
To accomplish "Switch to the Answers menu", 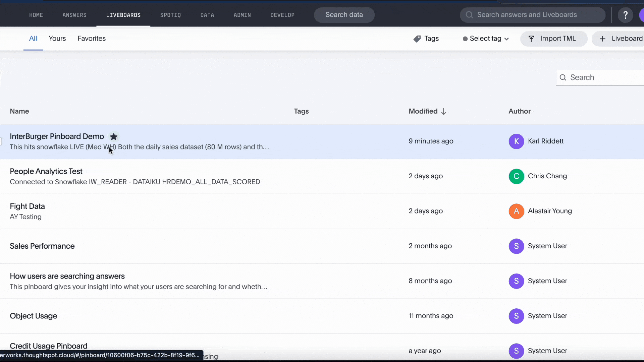I will click(74, 15).
